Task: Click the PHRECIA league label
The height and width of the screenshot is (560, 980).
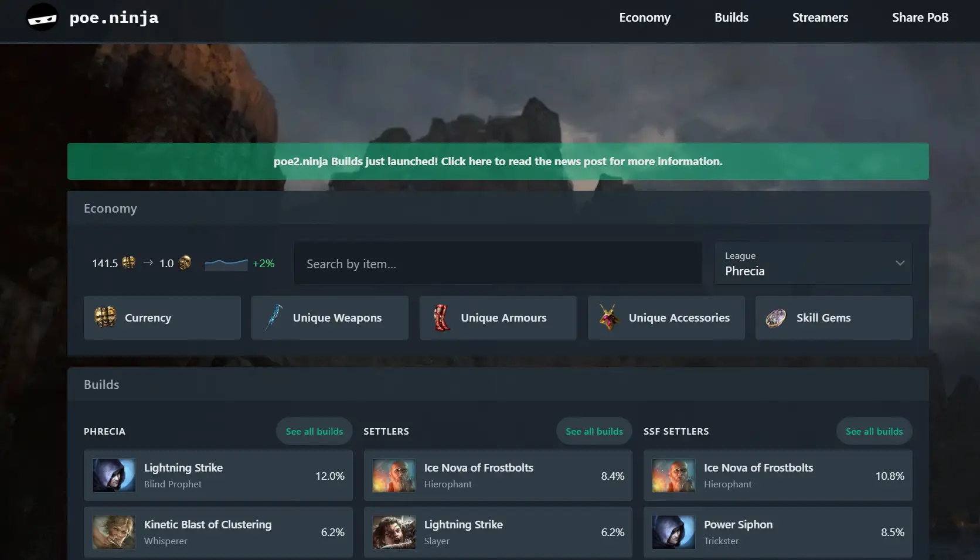Action: (x=104, y=431)
